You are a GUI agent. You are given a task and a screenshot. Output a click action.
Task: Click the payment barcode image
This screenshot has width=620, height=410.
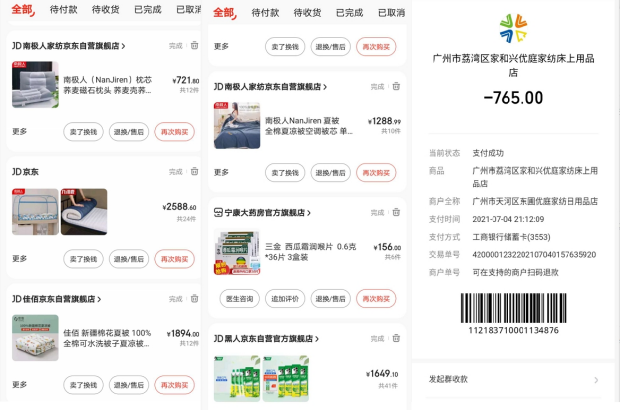(513, 308)
